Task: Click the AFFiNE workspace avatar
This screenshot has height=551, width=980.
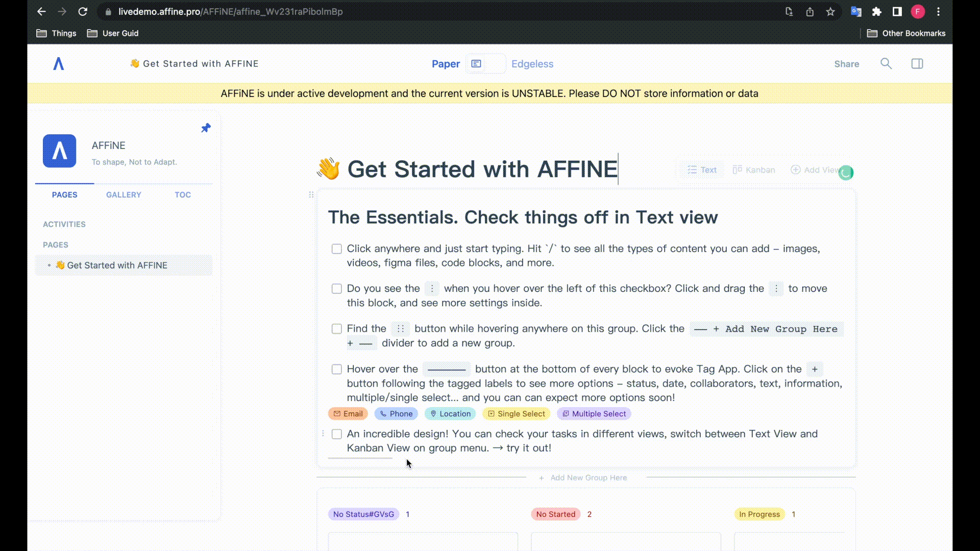Action: (59, 151)
